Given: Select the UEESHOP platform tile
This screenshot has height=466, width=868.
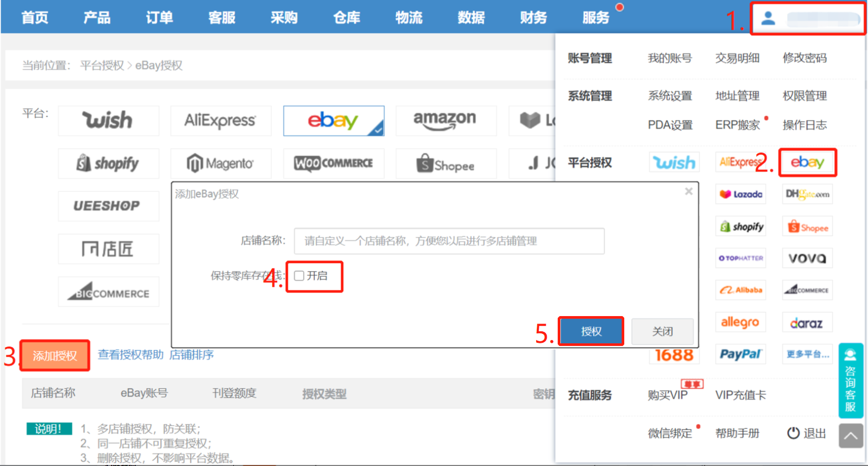Looking at the screenshot, I should point(108,206).
